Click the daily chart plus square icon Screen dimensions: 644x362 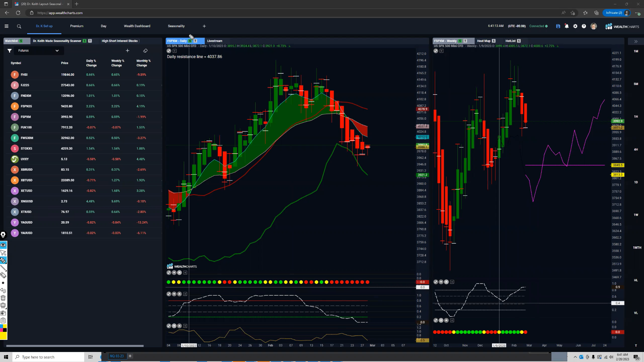tap(175, 51)
